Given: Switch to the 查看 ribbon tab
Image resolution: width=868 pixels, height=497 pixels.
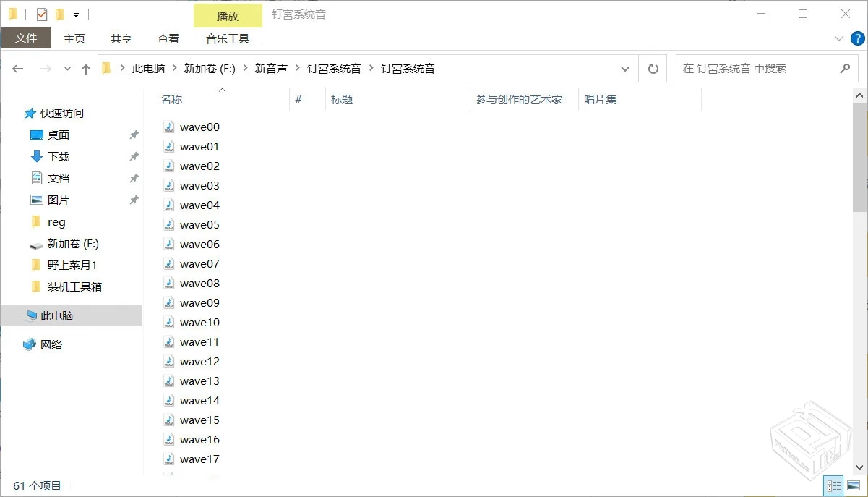Looking at the screenshot, I should point(168,38).
